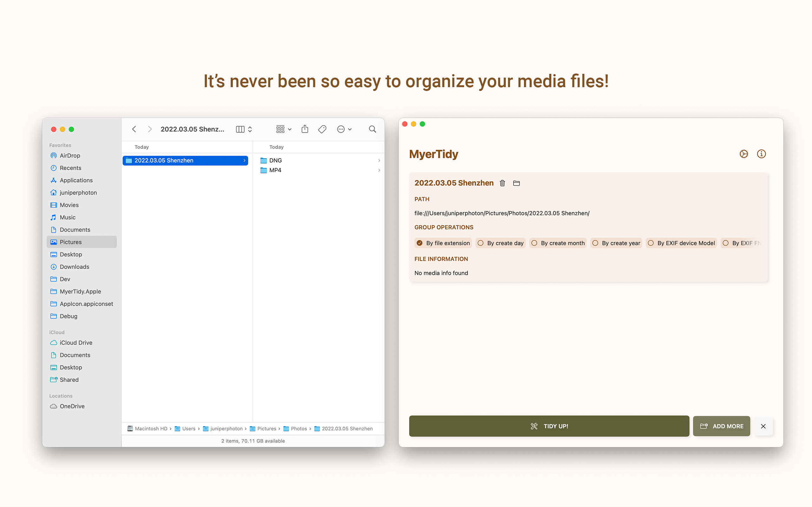This screenshot has height=507, width=812.
Task: Select By create day option
Action: (x=500, y=243)
